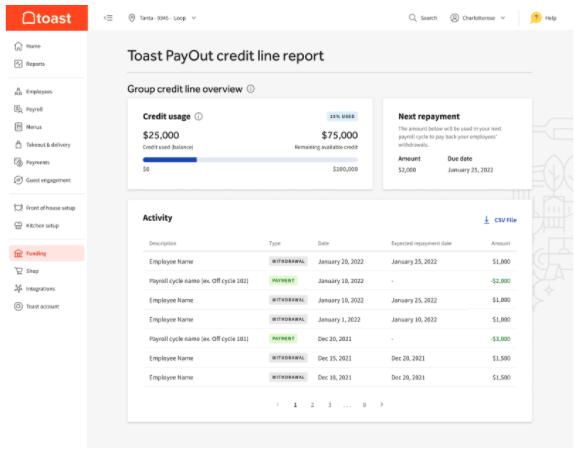578x454 pixels.
Task: Click the Expected repayment date column header
Action: point(421,243)
